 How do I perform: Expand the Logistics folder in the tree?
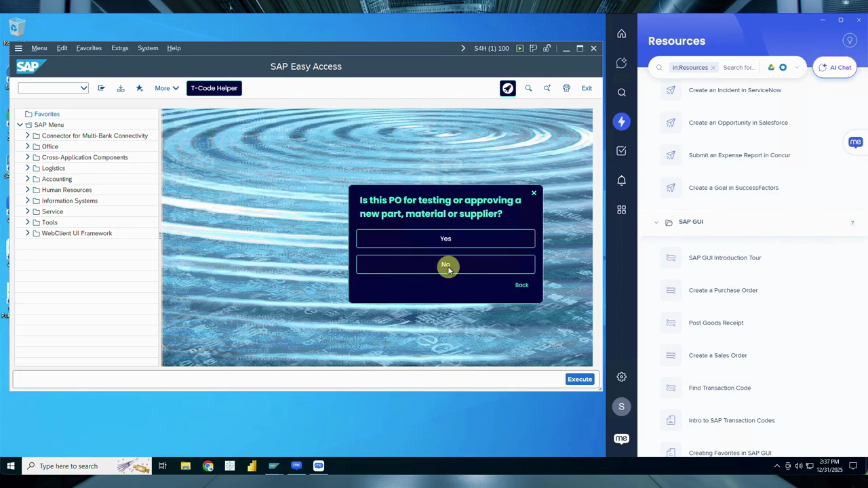tap(28, 168)
